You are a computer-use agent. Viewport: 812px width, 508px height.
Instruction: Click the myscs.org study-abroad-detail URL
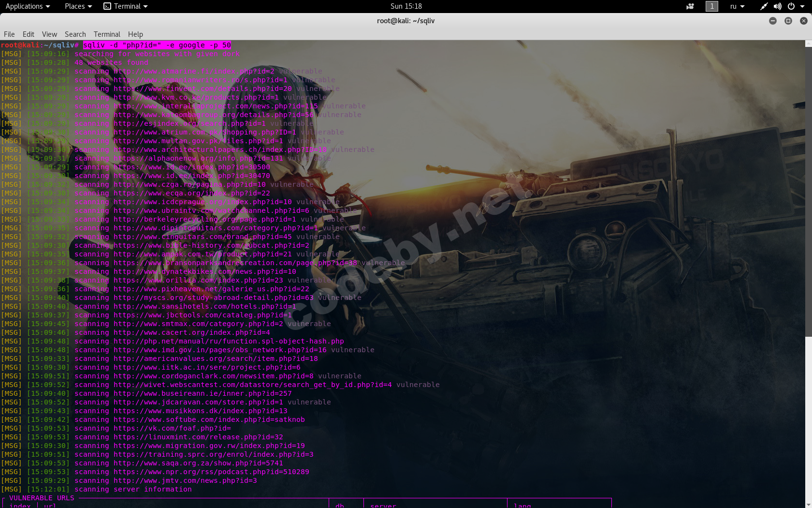tap(214, 298)
